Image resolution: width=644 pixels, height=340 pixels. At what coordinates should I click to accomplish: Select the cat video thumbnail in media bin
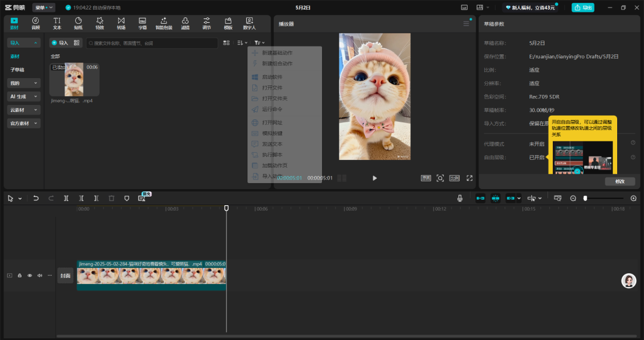click(x=75, y=79)
